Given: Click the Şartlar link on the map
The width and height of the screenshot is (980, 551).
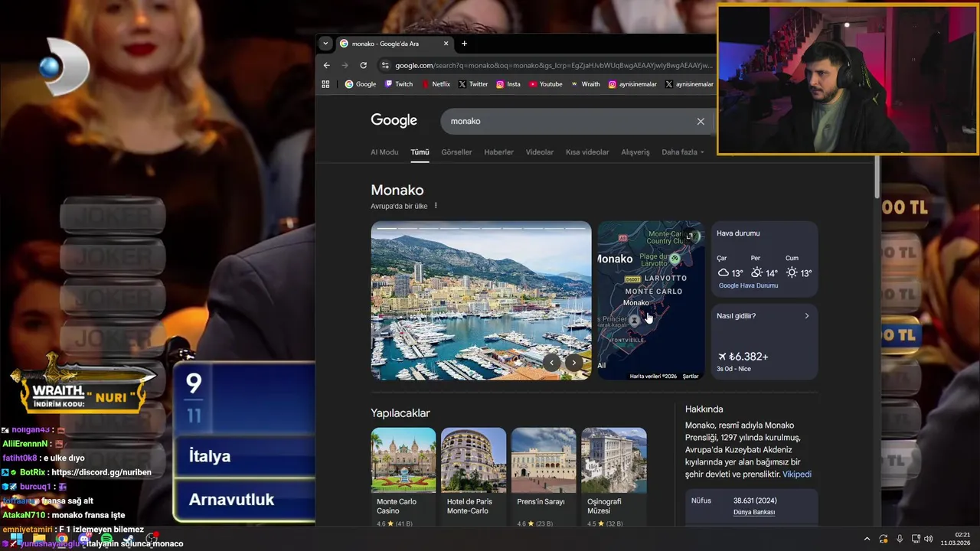Looking at the screenshot, I should click(x=691, y=377).
